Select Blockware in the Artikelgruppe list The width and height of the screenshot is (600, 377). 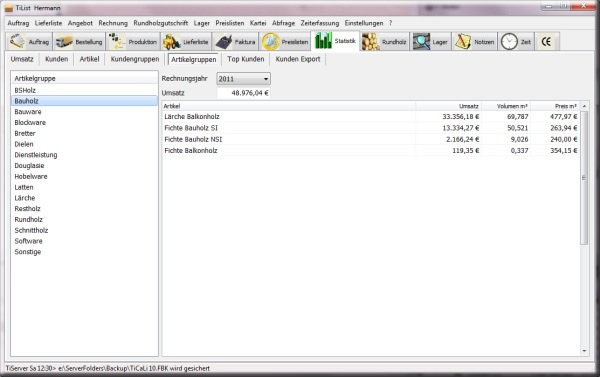coord(84,122)
